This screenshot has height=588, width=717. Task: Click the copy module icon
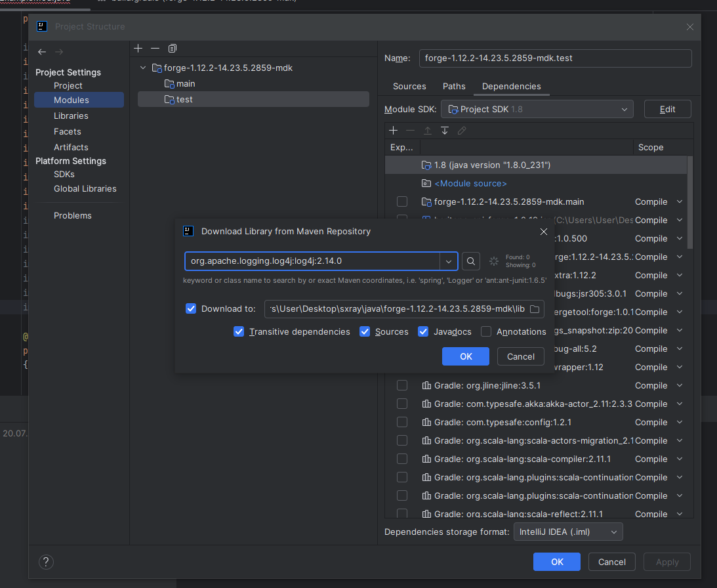click(173, 49)
